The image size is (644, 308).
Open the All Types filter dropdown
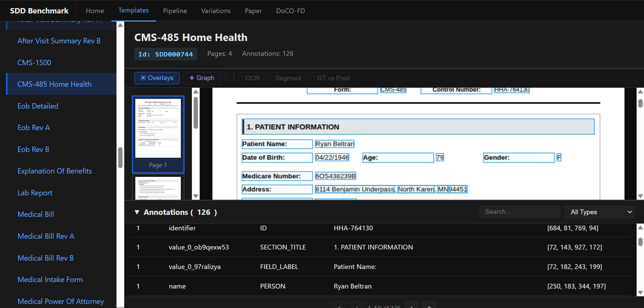click(x=599, y=212)
